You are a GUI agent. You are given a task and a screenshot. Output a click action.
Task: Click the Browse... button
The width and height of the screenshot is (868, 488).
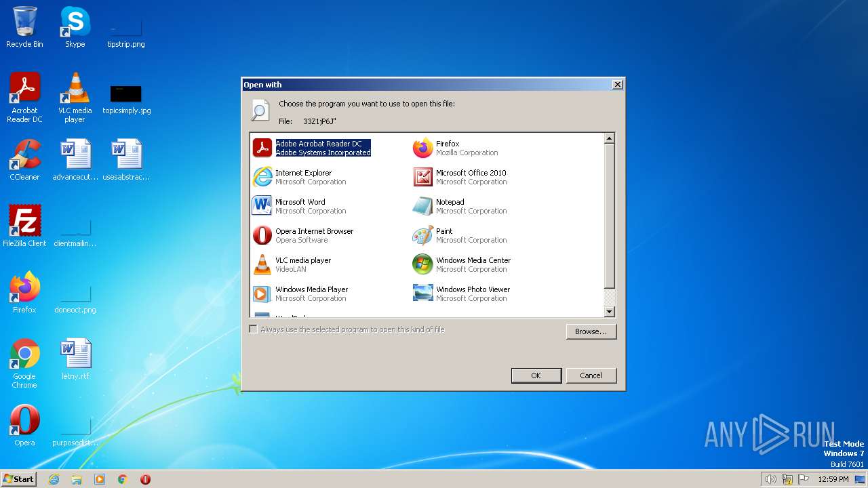[591, 331]
